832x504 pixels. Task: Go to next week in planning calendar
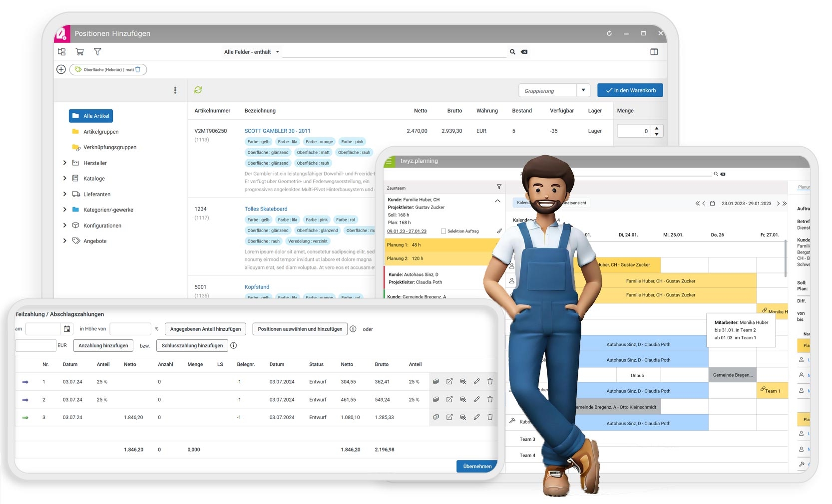tap(778, 204)
